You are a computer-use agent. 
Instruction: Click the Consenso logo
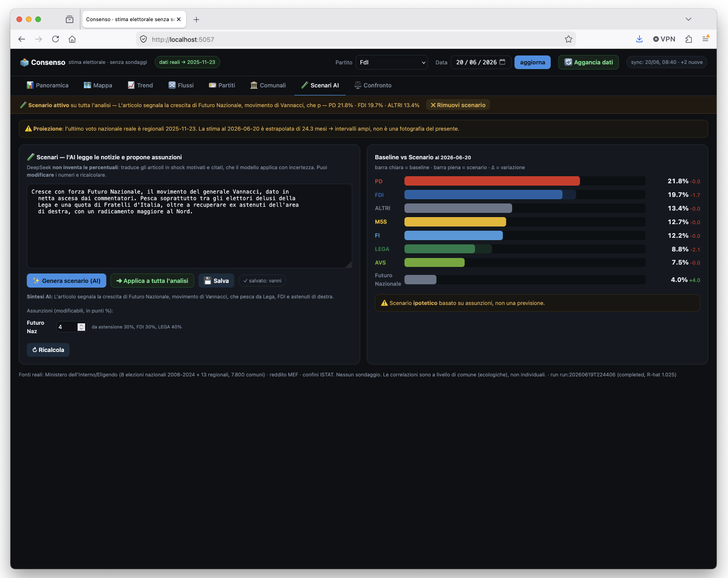[43, 62]
